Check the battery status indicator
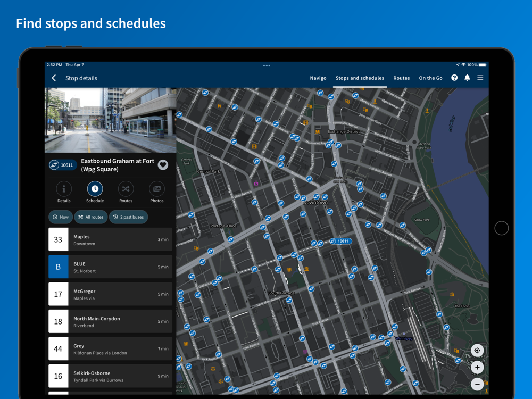Viewport: 532px width, 399px height. [483, 65]
